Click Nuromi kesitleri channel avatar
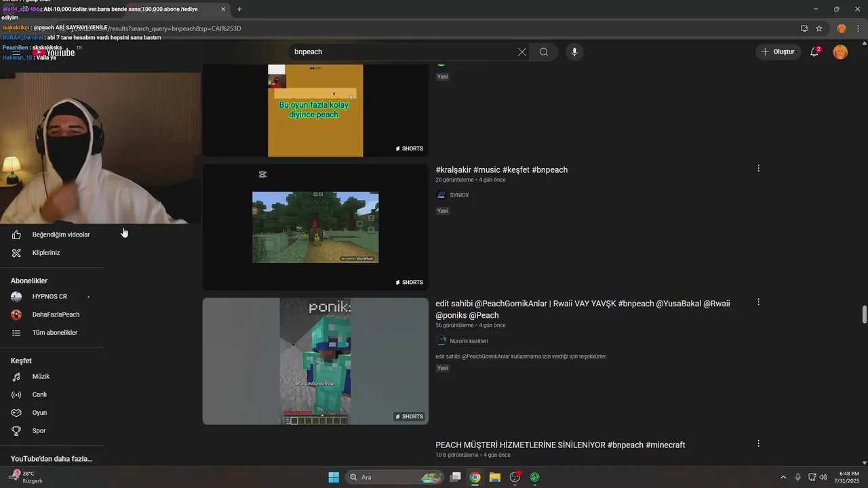Image resolution: width=868 pixels, height=488 pixels. click(x=441, y=341)
